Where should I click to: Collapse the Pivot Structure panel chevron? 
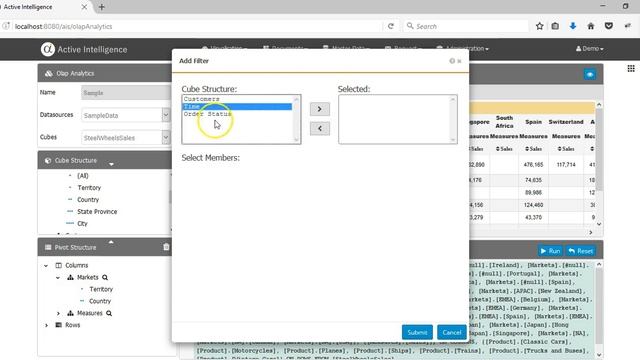tap(111, 242)
